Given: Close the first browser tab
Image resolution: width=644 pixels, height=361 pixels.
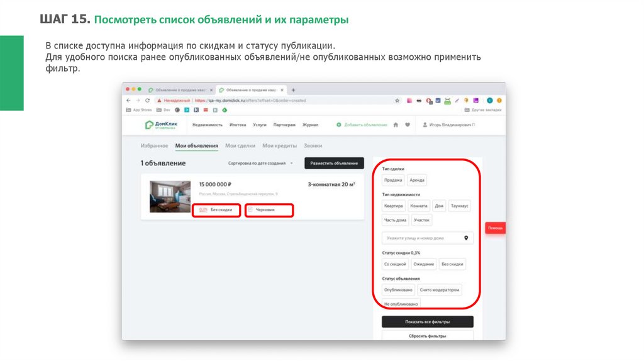Looking at the screenshot, I should [211, 90].
